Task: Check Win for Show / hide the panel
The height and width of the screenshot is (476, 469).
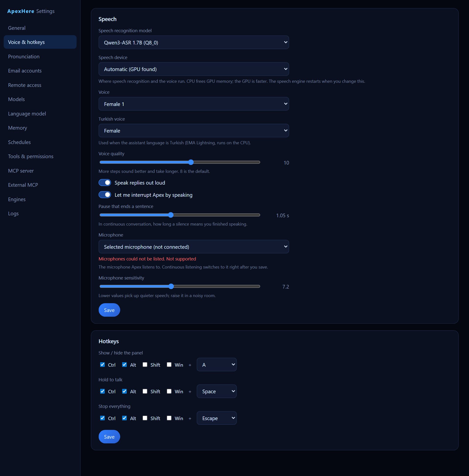Action: pos(169,364)
